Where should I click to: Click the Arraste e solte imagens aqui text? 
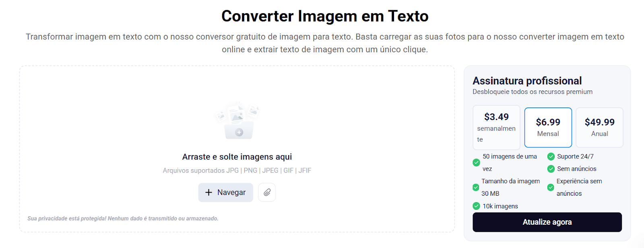pyautogui.click(x=237, y=157)
